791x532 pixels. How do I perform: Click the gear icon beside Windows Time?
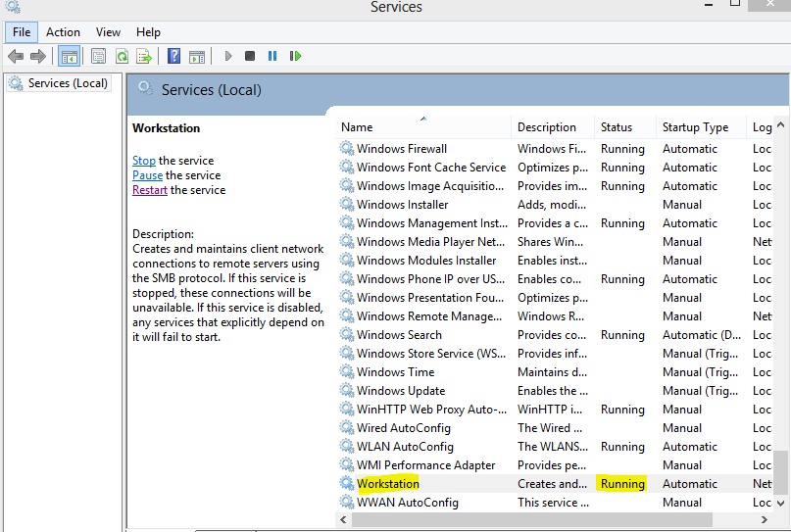[x=347, y=371]
